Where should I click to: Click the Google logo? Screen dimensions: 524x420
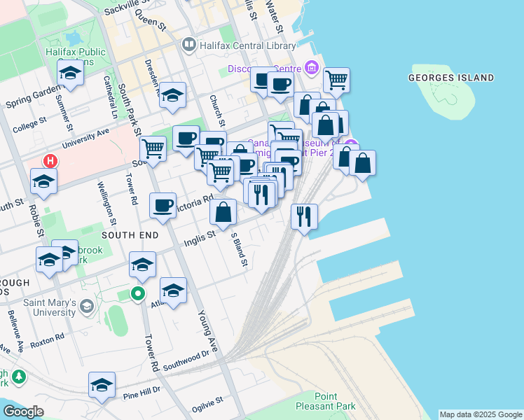click(x=22, y=412)
